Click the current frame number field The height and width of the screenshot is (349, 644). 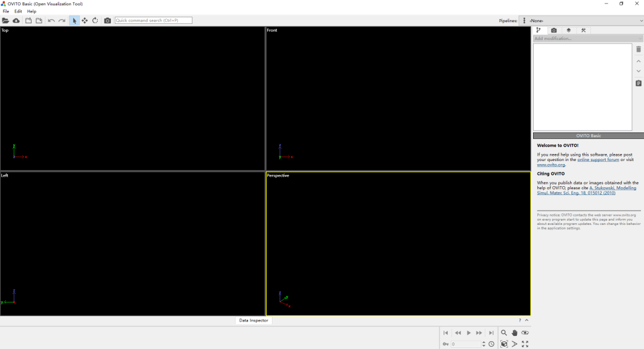point(466,344)
